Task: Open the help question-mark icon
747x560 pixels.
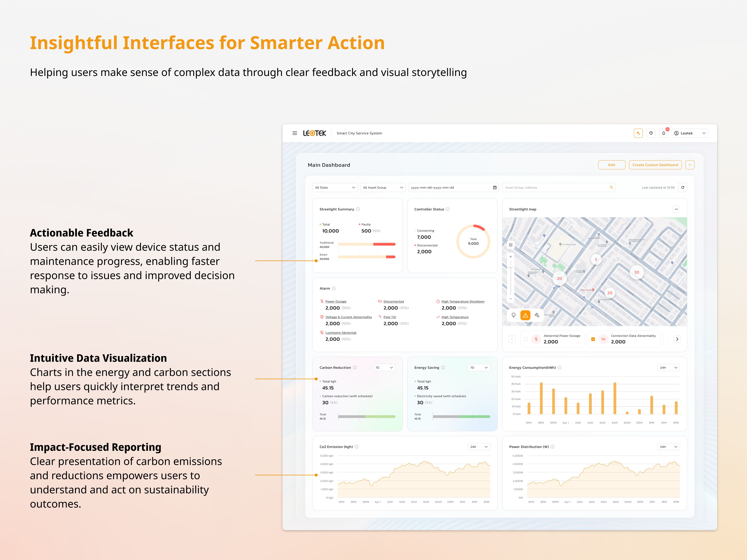Action: 651,133
